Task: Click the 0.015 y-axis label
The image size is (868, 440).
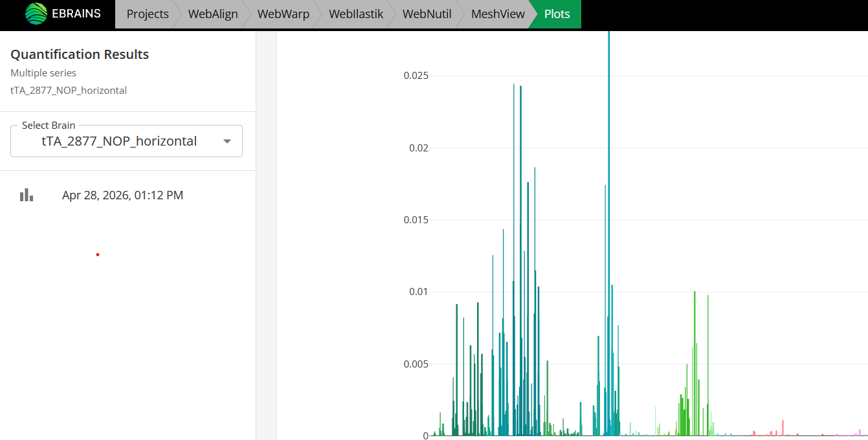Action: pos(416,220)
